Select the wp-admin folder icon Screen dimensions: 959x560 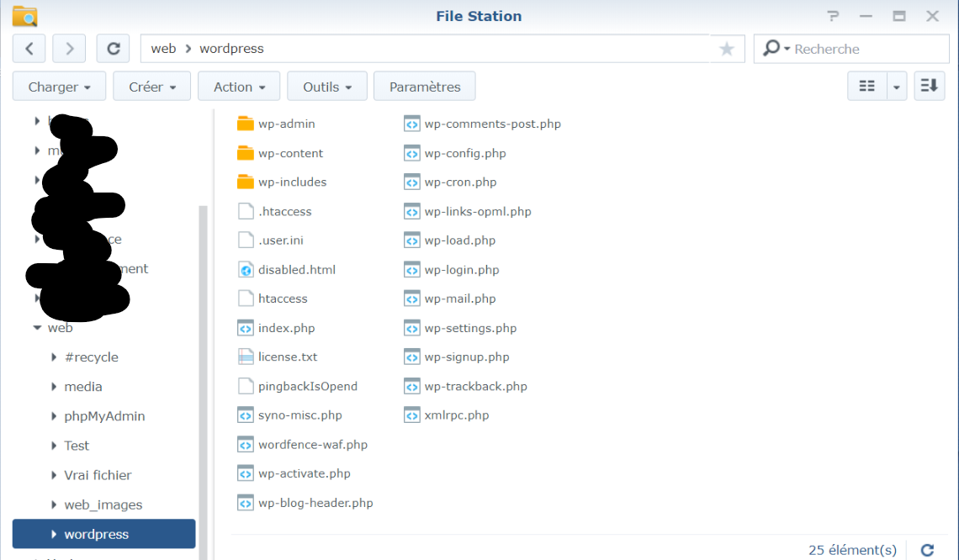click(246, 124)
